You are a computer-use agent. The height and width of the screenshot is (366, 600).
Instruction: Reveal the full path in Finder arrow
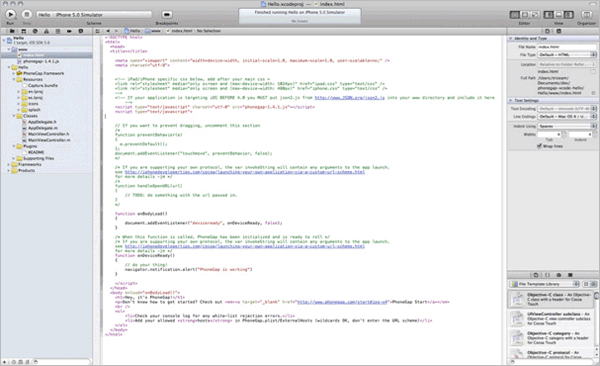point(593,93)
